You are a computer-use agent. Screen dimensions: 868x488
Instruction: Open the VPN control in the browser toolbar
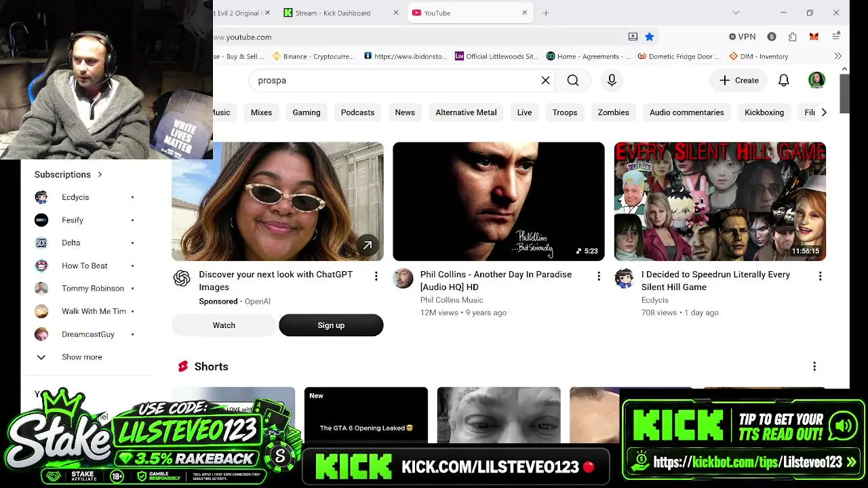click(742, 37)
